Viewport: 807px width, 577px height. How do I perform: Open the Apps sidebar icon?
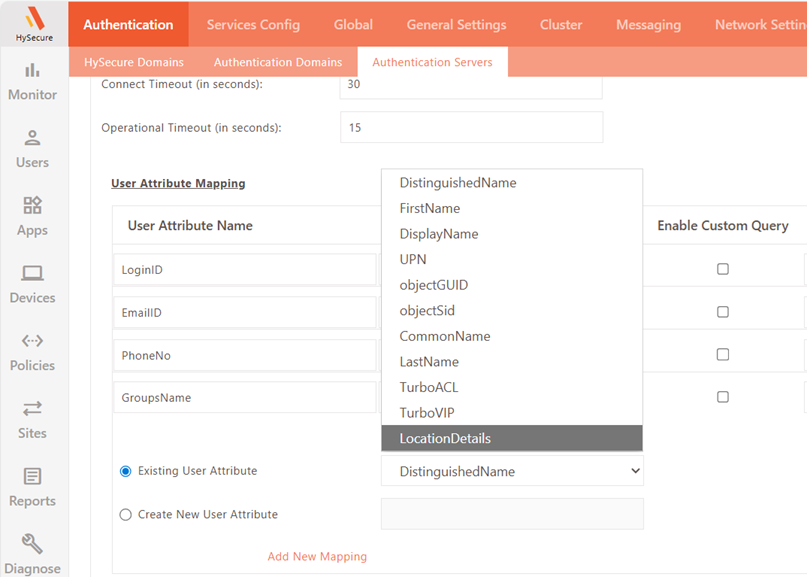pos(32,206)
